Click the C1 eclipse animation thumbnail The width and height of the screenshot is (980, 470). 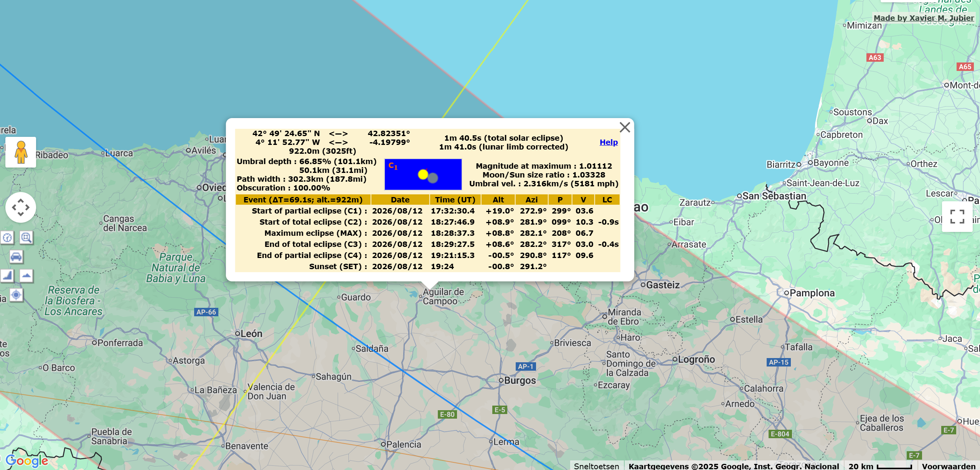(x=423, y=174)
